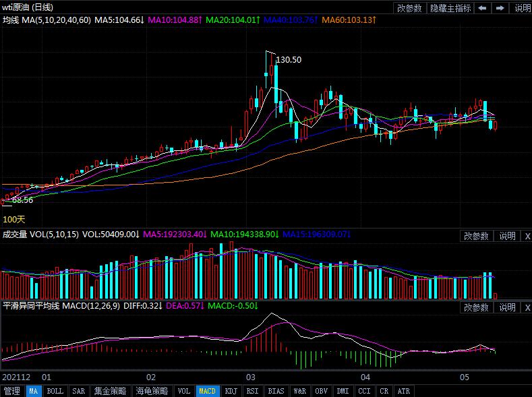Open 说明 for the main chart
The width and height of the screenshot is (532, 397).
[522, 8]
